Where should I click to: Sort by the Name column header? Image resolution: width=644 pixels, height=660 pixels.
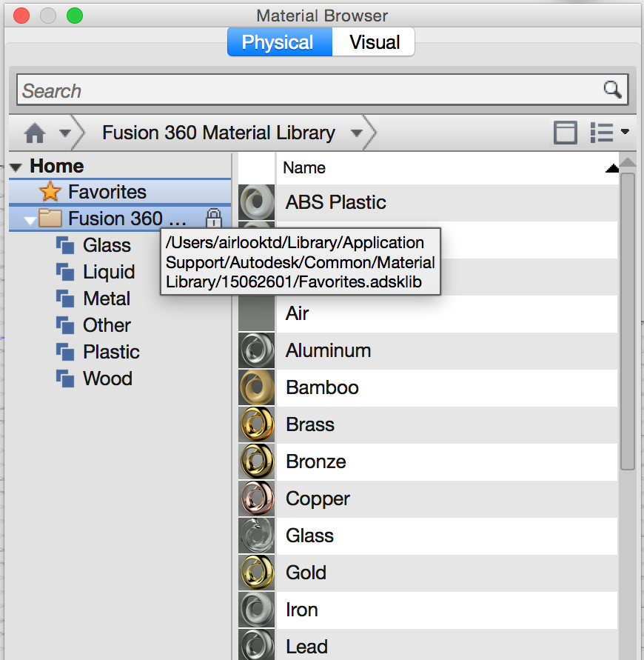tap(447, 168)
